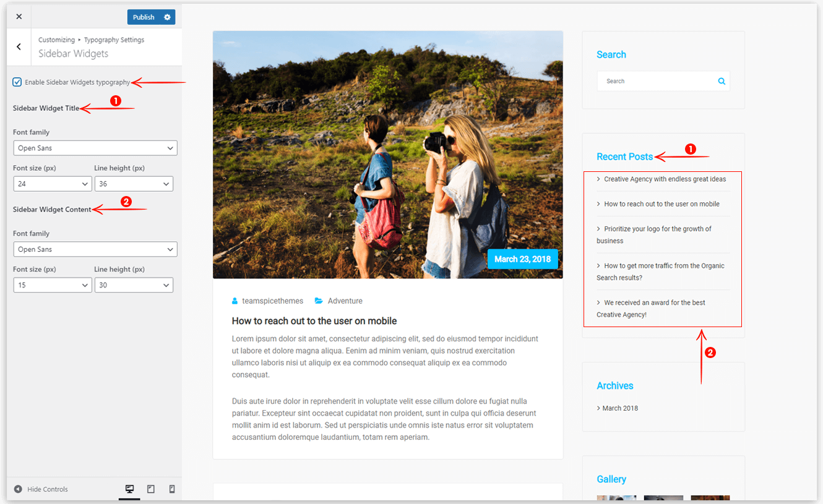Click the author user icon
Viewport: 823px width, 504px height.
pyautogui.click(x=235, y=301)
